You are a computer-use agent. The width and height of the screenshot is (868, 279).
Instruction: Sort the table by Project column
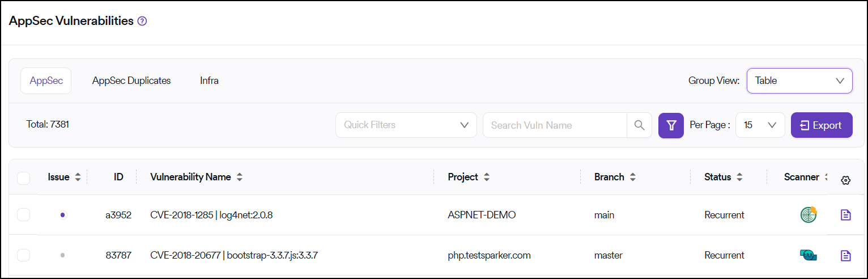coord(486,177)
